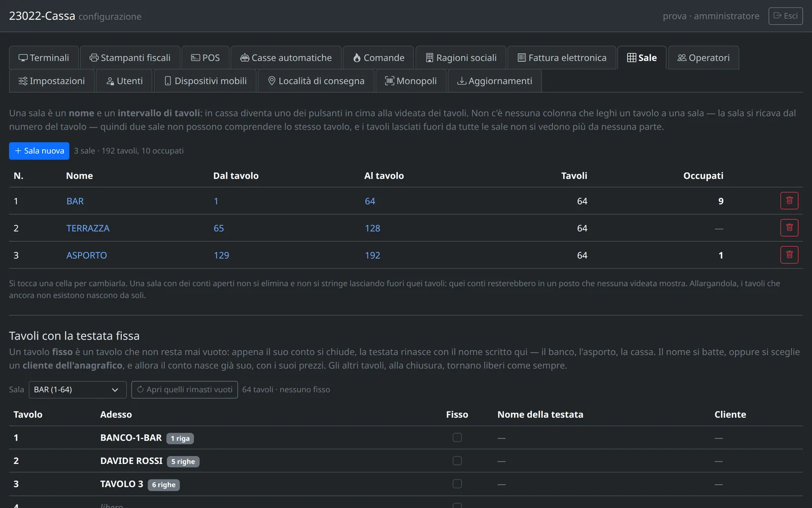Viewport: 812px width, 508px height.
Task: Open the Sala dropdown showing BAR (1-64)
Action: click(78, 390)
